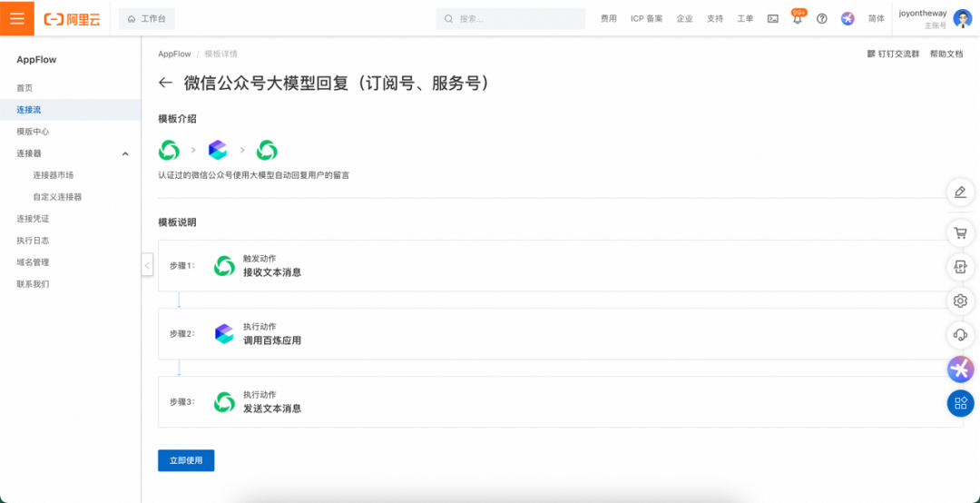
Task: Open the 企业 menu
Action: click(684, 19)
